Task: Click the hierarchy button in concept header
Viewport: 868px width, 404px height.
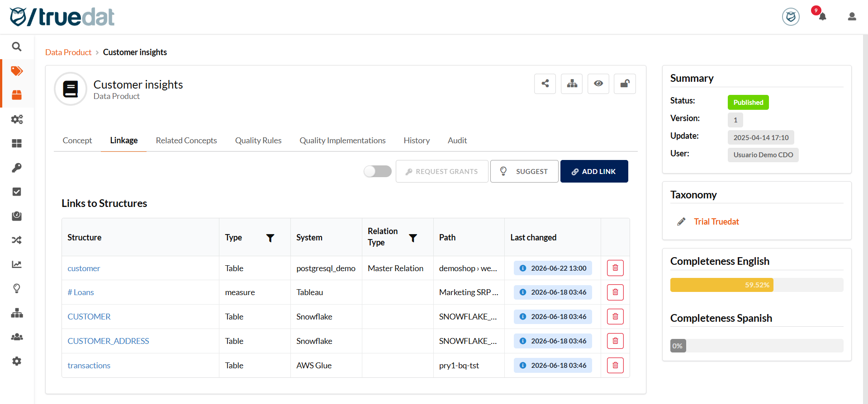Action: (572, 84)
